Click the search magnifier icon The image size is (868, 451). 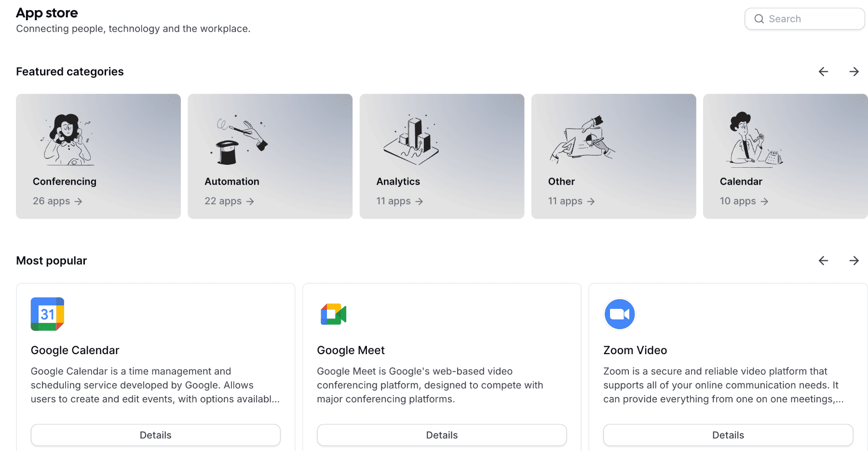pyautogui.click(x=759, y=18)
